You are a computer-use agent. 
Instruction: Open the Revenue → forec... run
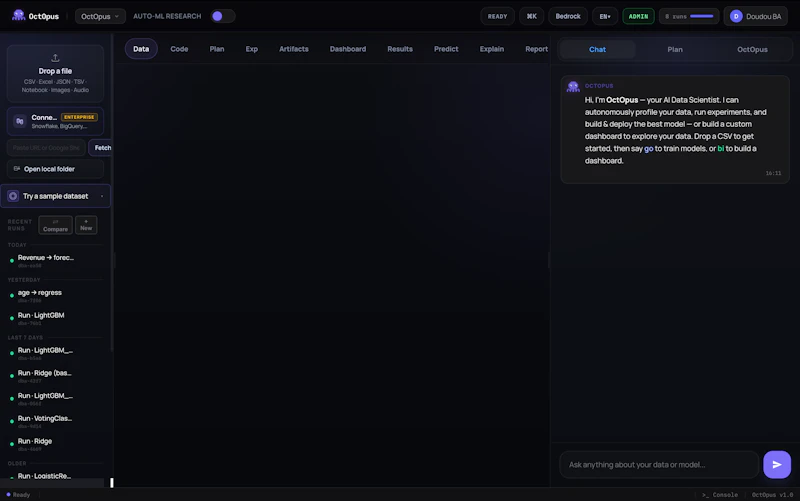[55, 261]
